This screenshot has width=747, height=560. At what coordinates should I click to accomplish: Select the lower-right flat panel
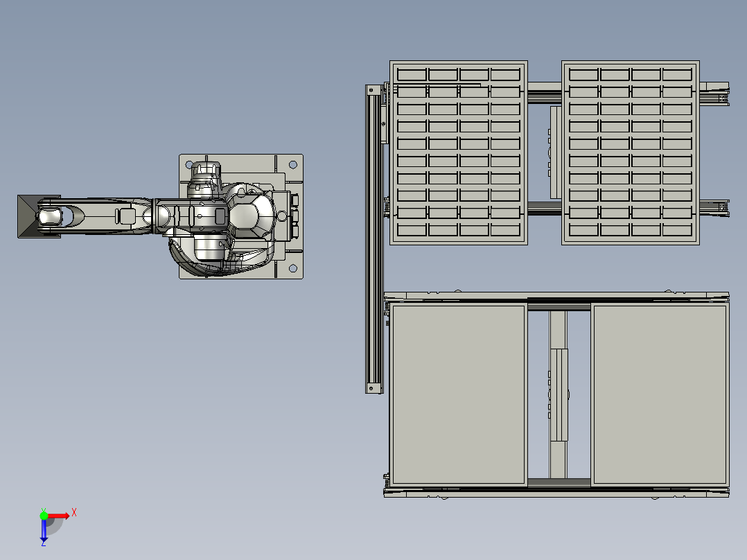tap(660, 394)
